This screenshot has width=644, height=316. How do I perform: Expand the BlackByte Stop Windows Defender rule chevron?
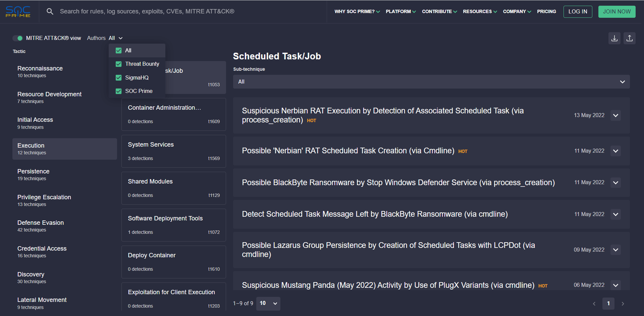(615, 182)
